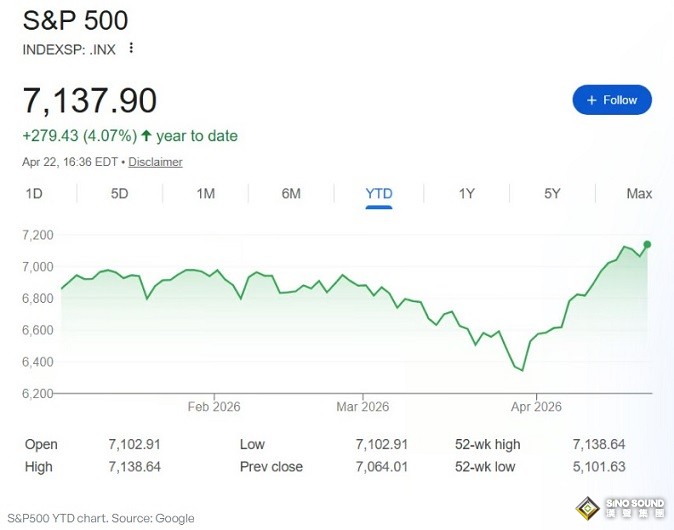Switch to the 5Y range tab
The image size is (674, 530).
pos(552,194)
